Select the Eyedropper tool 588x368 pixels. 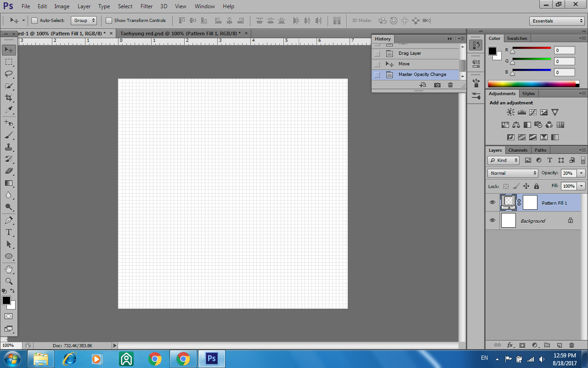tap(9, 110)
